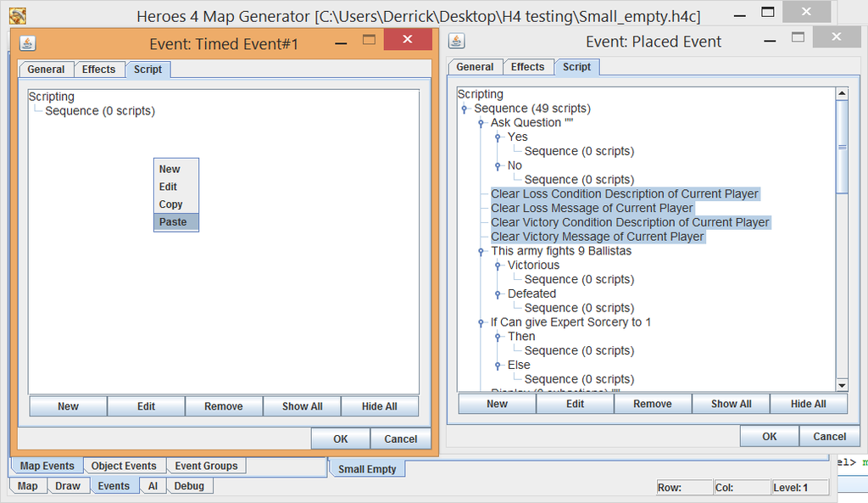Image resolution: width=868 pixels, height=503 pixels.
Task: Switch to the Events bottom tab
Action: tap(114, 486)
